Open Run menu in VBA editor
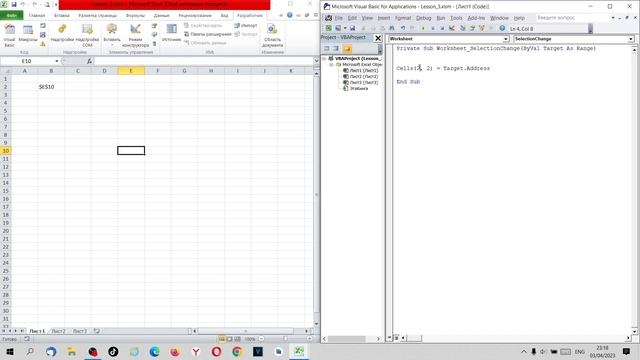The height and width of the screenshot is (360, 640). tap(441, 18)
